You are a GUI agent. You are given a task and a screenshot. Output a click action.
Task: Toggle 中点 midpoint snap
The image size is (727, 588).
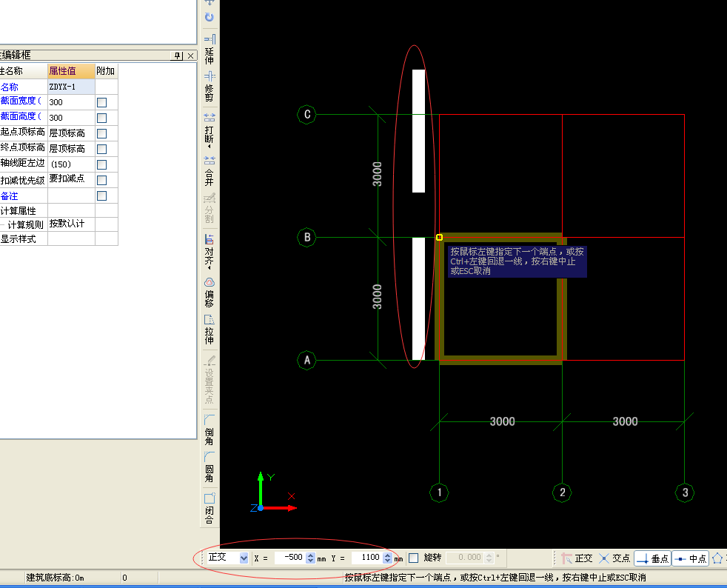coord(691,558)
